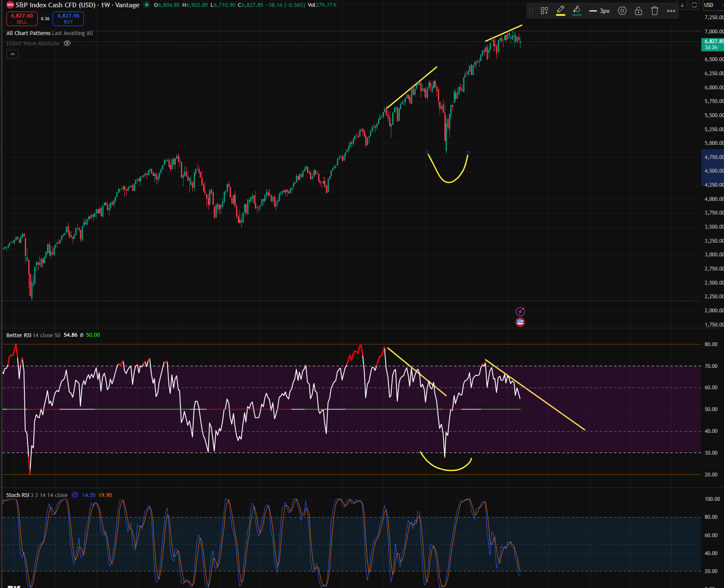This screenshot has height=588, width=724.
Task: Open drawing templates grid icon
Action: 544,11
